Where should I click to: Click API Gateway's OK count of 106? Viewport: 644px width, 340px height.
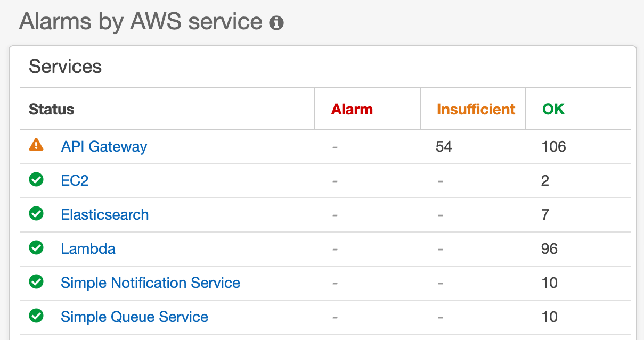coord(553,147)
